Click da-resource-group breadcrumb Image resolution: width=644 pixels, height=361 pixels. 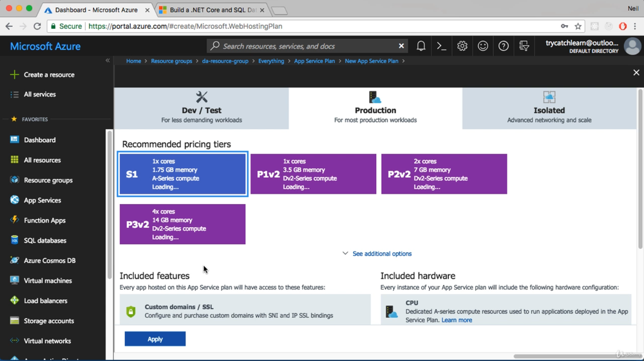(x=225, y=60)
